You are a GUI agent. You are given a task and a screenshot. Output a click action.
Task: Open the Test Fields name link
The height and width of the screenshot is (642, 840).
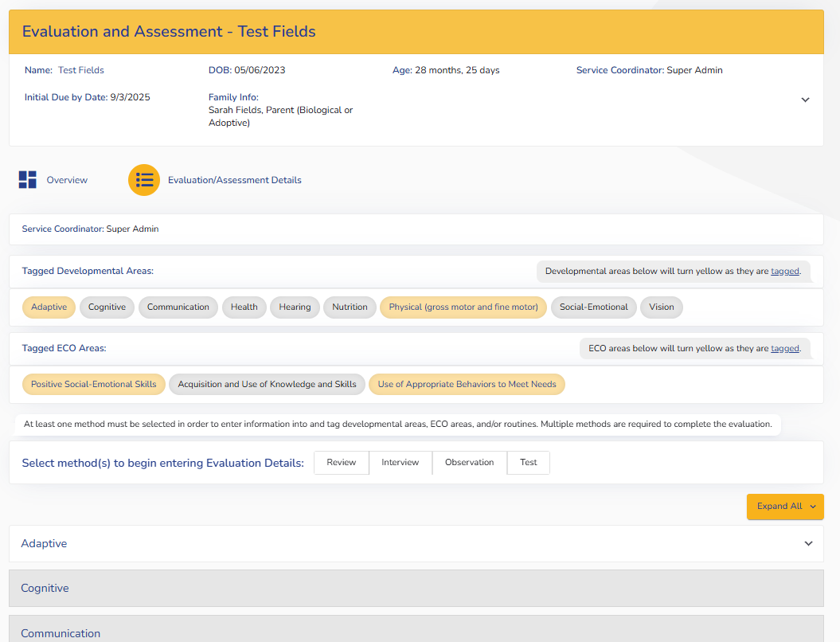click(x=81, y=70)
